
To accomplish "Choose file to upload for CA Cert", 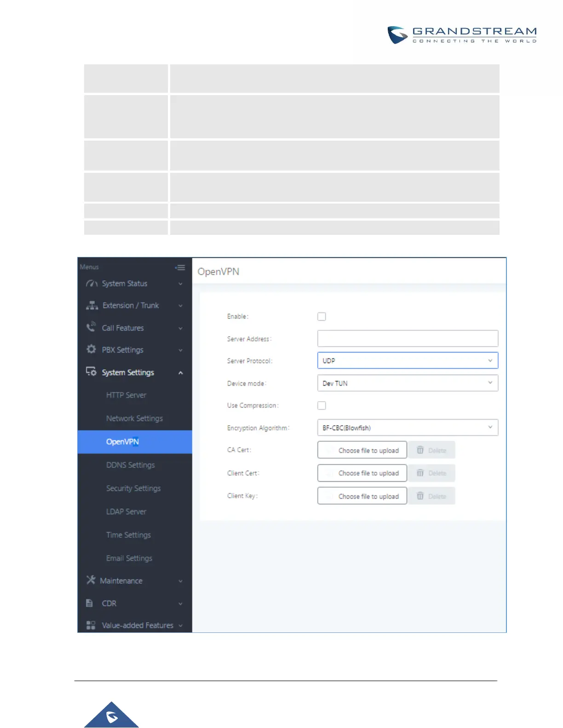I will [362, 450].
